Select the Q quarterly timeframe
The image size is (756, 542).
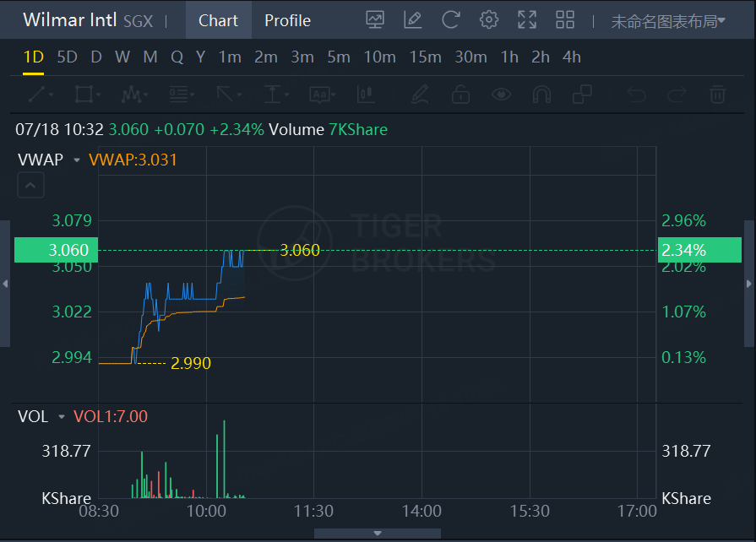coord(177,57)
